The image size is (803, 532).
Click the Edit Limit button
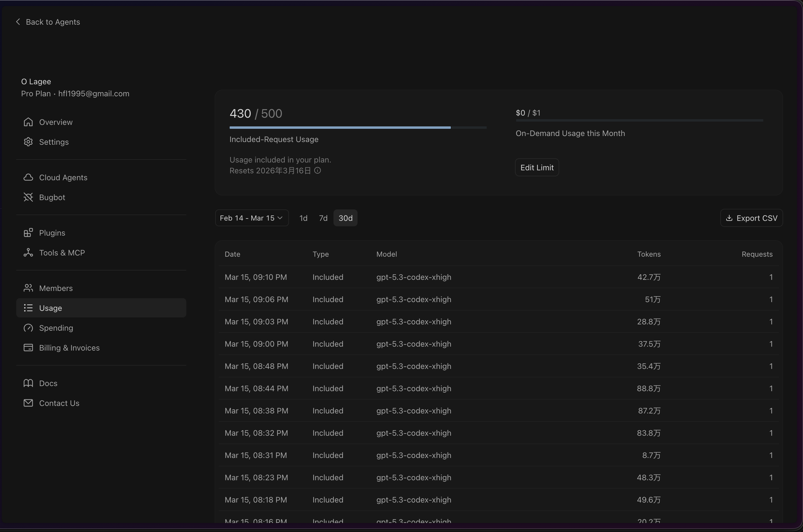coord(537,168)
